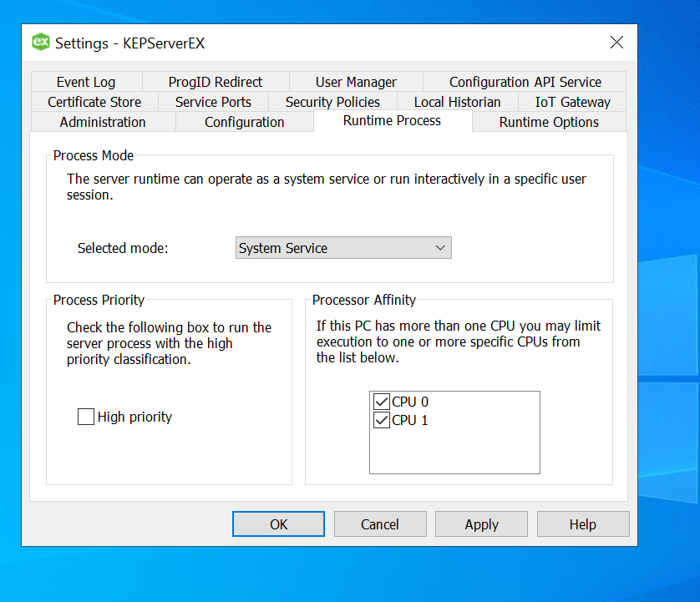Open the ProgID Redirect tab

216,82
